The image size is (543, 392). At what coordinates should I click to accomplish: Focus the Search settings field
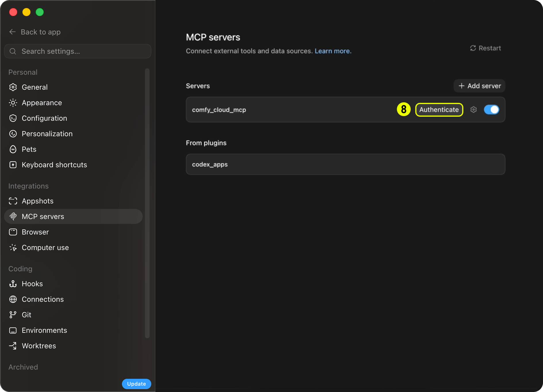coord(78,51)
